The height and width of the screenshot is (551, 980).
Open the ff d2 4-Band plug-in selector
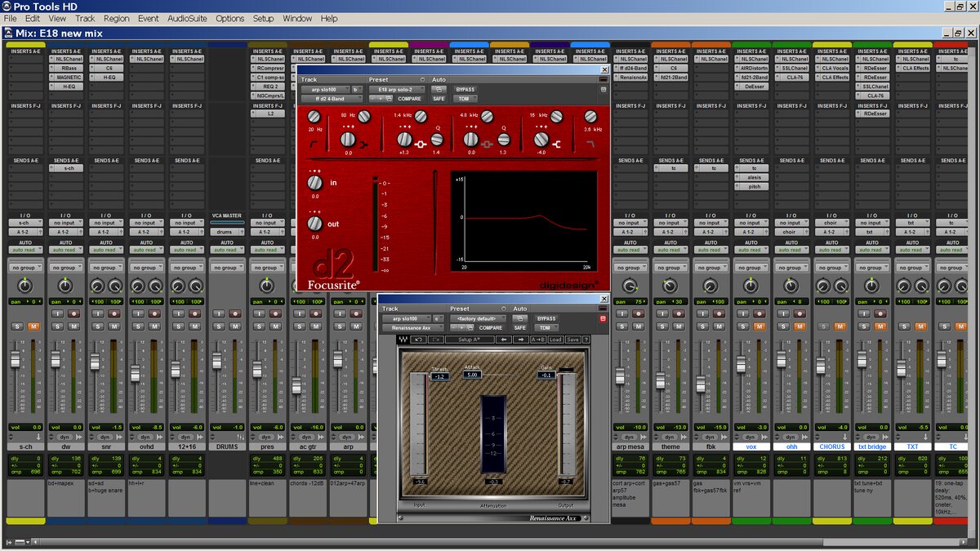[332, 99]
